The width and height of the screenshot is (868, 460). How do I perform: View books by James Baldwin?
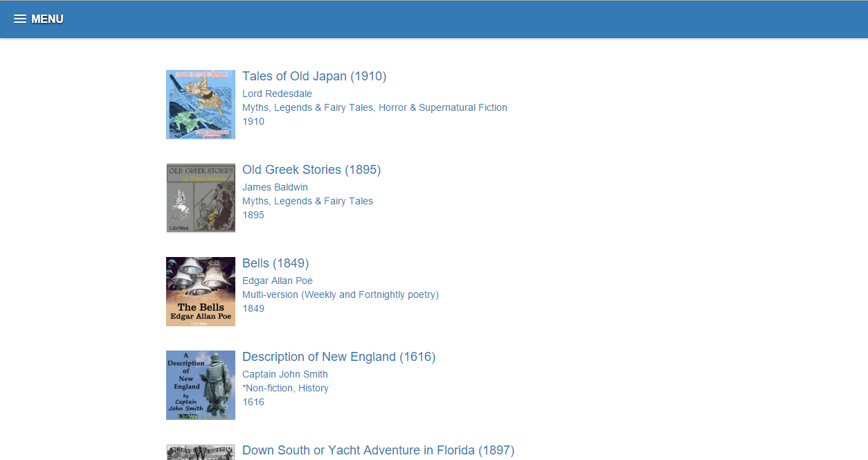(x=275, y=187)
